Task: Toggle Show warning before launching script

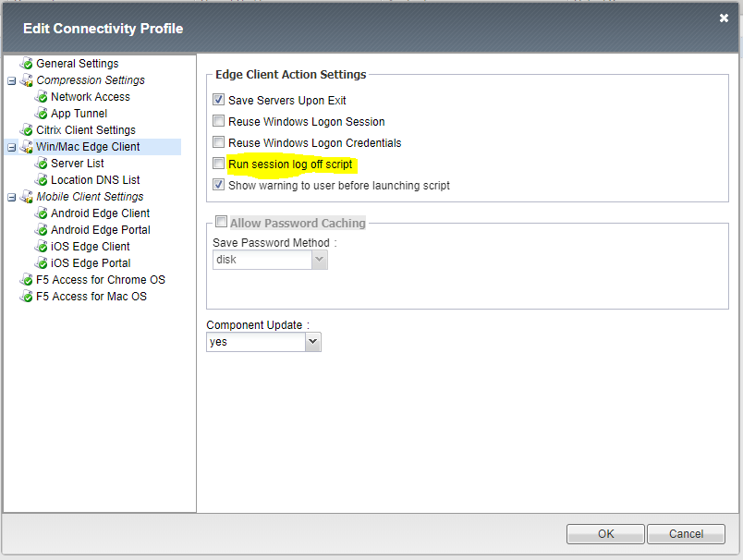Action: coord(219,185)
